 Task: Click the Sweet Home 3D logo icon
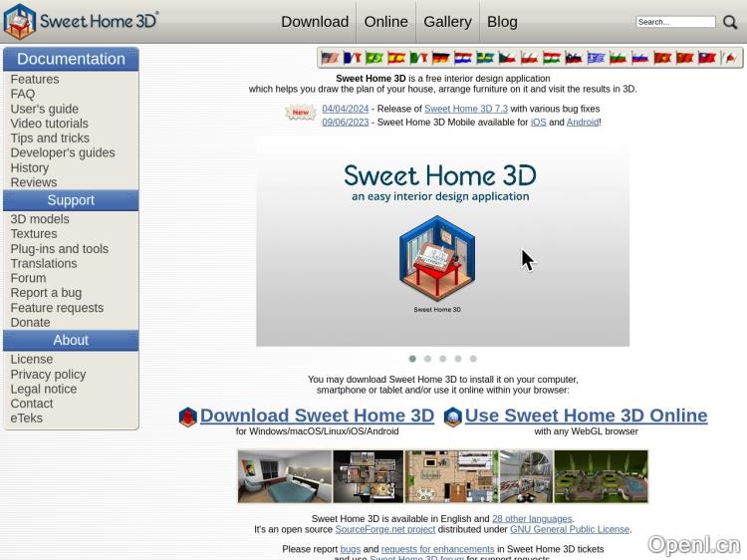20,21
